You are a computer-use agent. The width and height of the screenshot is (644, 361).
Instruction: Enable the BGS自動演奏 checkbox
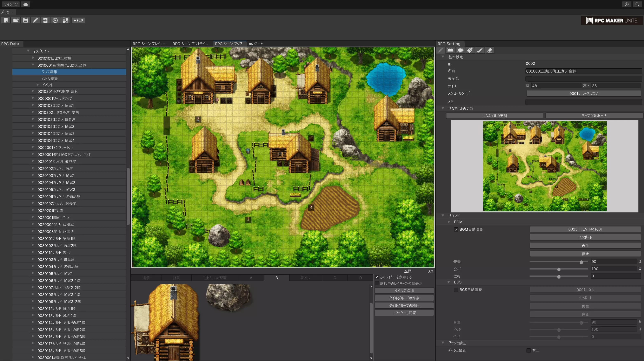coord(456,290)
